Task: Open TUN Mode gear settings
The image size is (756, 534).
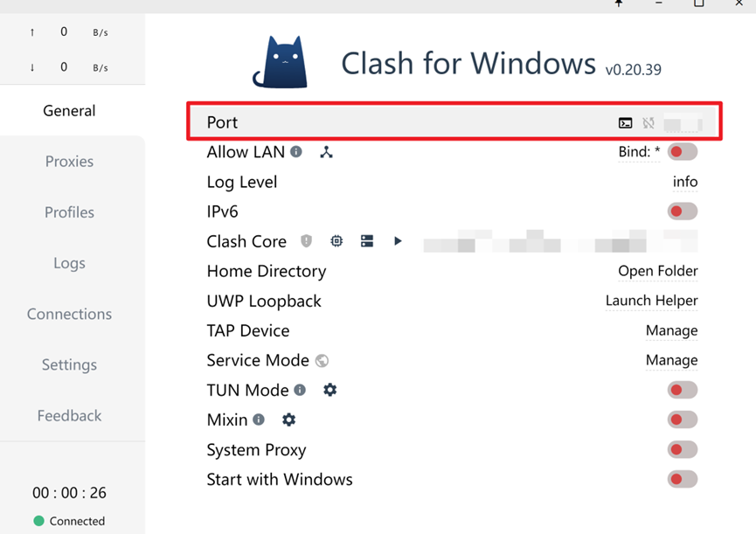Action: coord(329,390)
